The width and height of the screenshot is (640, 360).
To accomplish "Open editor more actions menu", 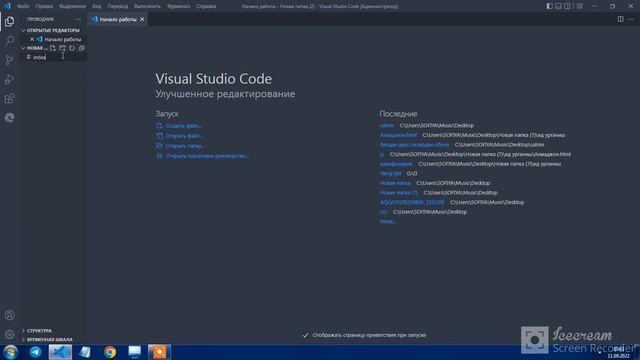I will click(631, 19).
